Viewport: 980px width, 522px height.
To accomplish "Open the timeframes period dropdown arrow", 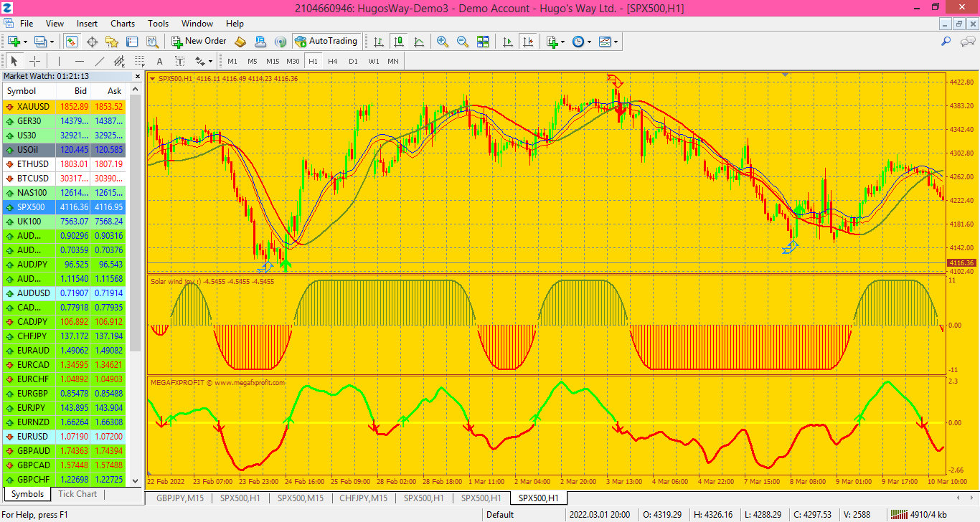I will [589, 42].
